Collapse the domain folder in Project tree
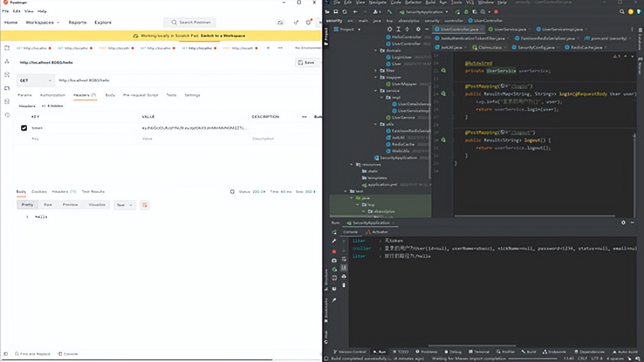This screenshot has height=362, width=644. coord(376,50)
